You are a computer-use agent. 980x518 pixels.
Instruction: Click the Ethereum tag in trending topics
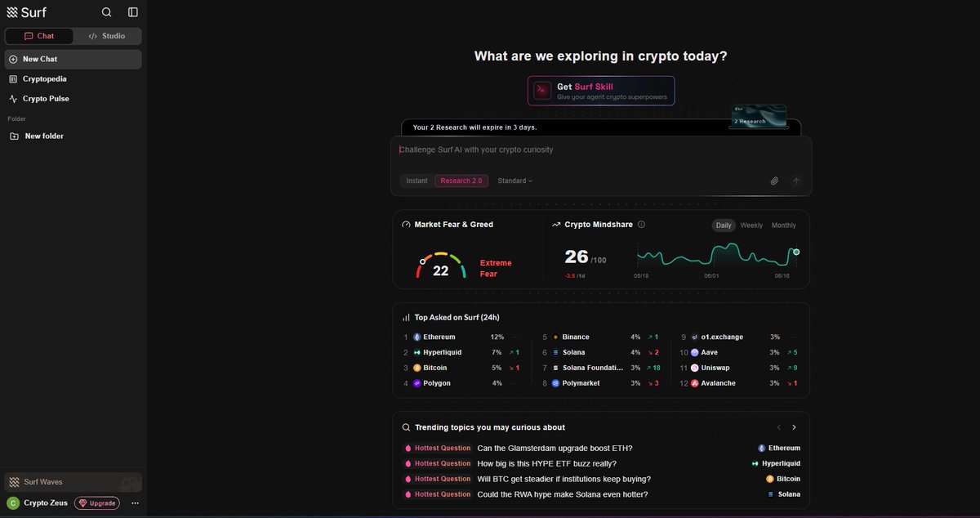(779, 449)
